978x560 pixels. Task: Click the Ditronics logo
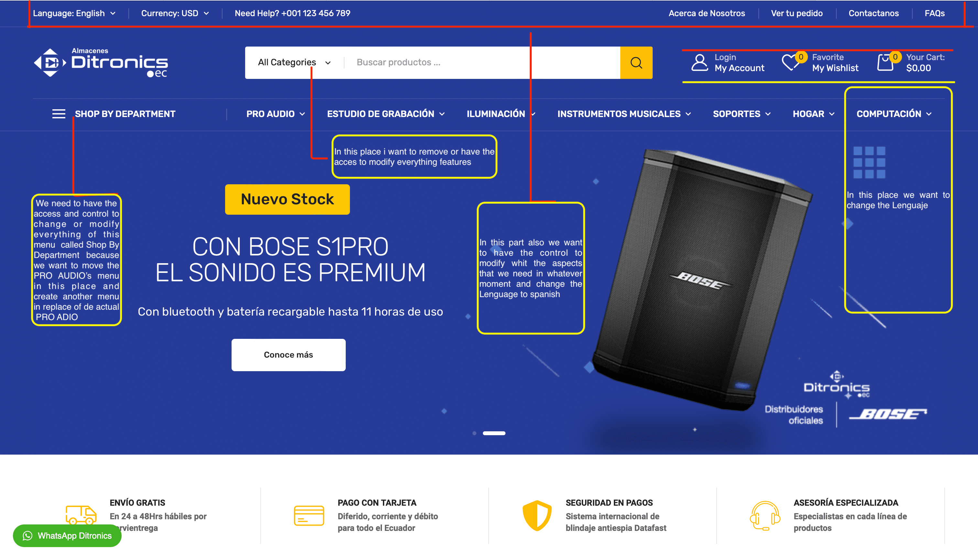click(x=101, y=62)
